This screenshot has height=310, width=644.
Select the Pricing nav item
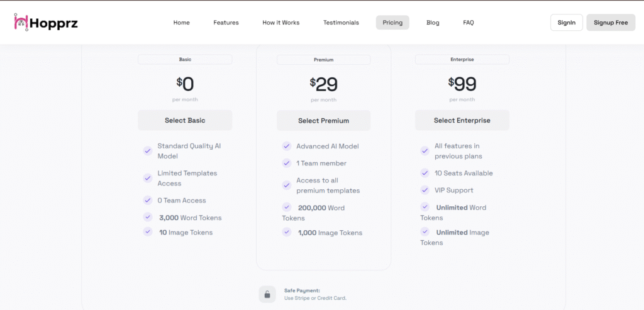tap(392, 23)
